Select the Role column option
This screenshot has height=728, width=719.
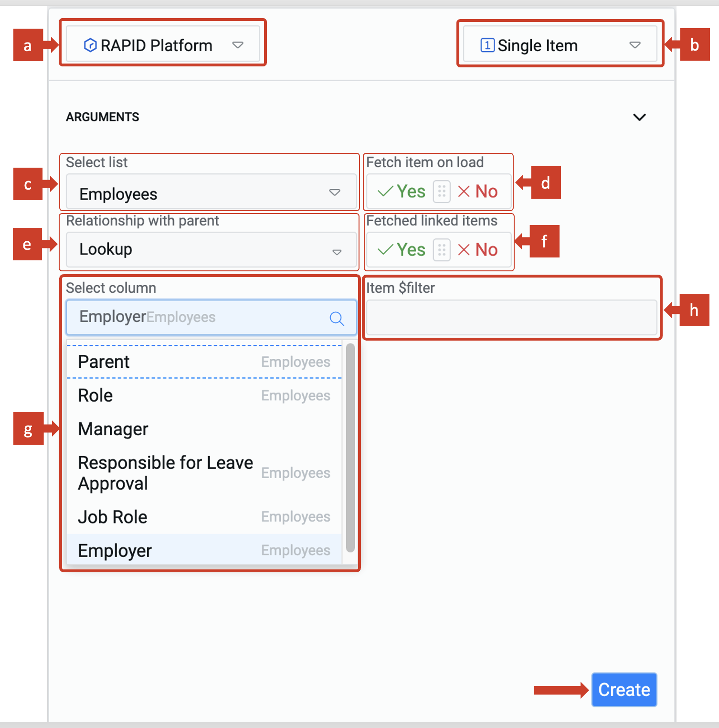point(204,396)
